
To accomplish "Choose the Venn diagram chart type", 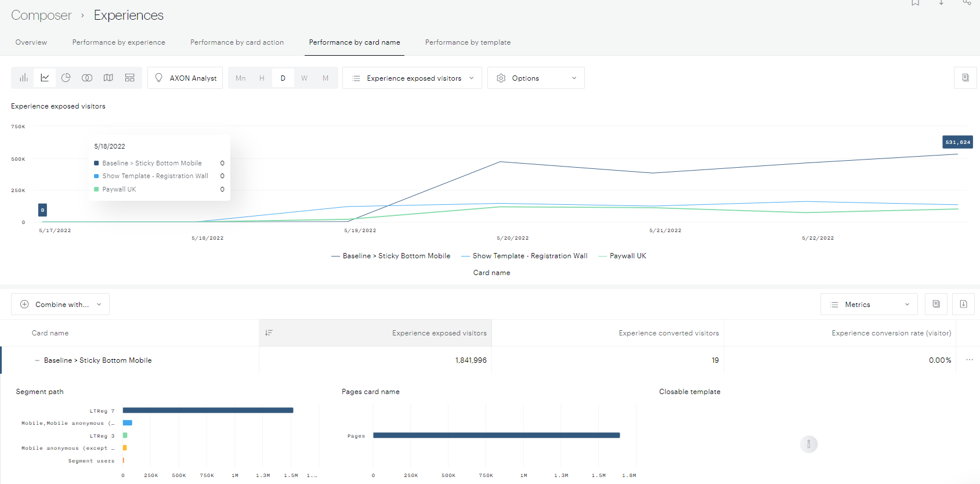I will tap(87, 78).
